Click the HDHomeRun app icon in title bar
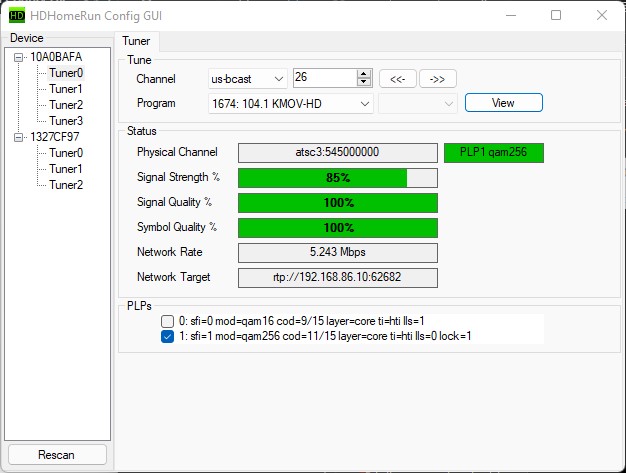626x473 pixels. (x=16, y=16)
